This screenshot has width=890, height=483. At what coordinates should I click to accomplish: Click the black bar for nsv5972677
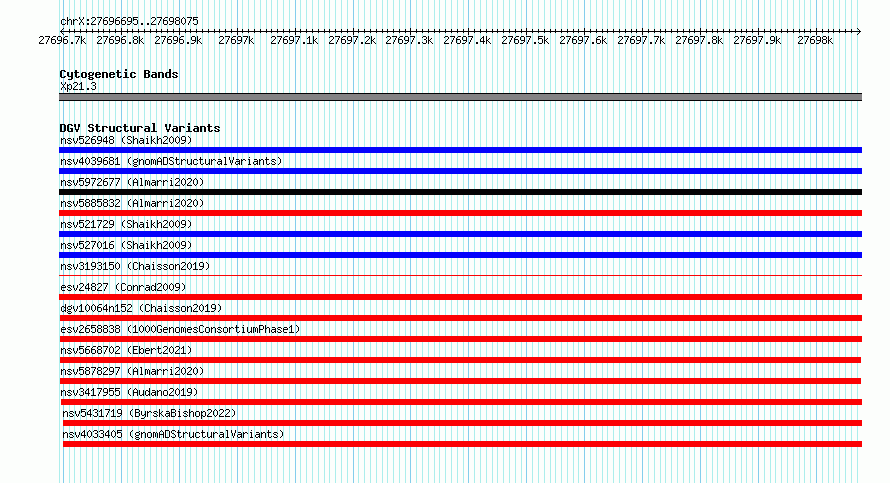coord(460,192)
